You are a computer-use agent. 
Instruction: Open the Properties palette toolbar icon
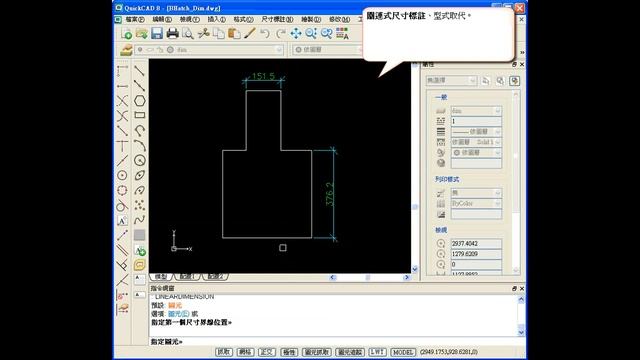coord(342,33)
